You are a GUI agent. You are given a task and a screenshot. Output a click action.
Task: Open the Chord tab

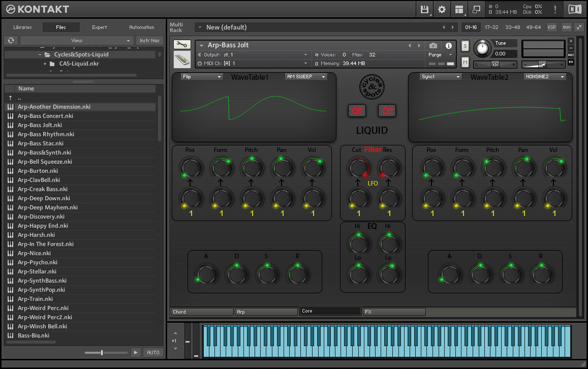tap(202, 312)
